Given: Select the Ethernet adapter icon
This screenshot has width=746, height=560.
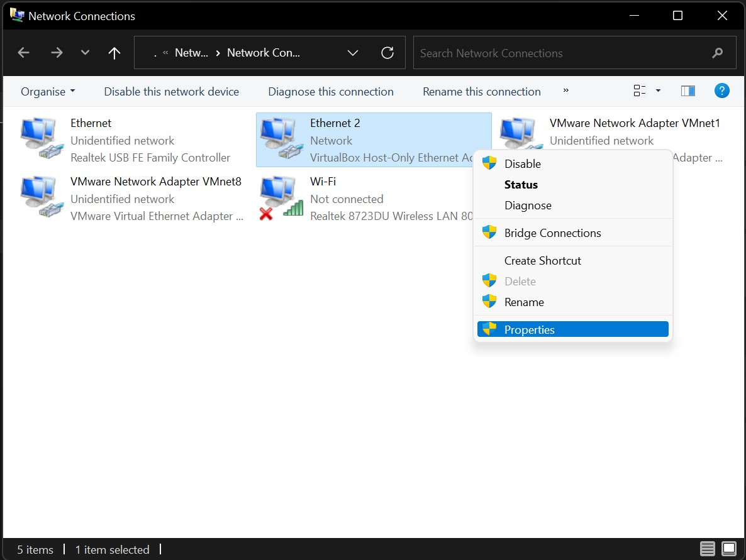Looking at the screenshot, I should tap(42, 138).
